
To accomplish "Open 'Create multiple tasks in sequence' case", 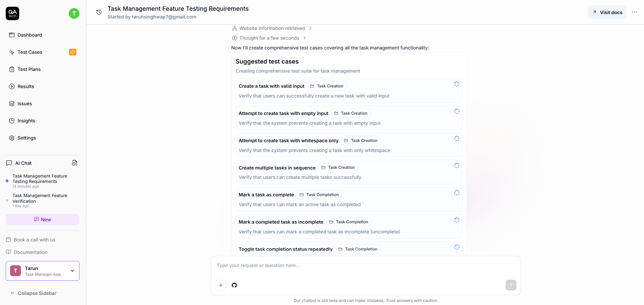I will pos(349,172).
